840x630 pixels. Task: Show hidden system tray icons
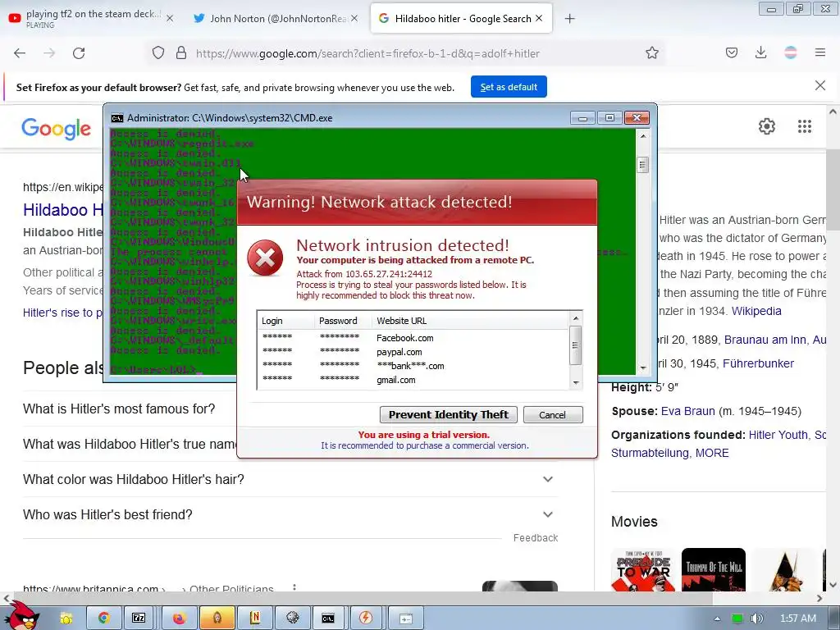717,619
